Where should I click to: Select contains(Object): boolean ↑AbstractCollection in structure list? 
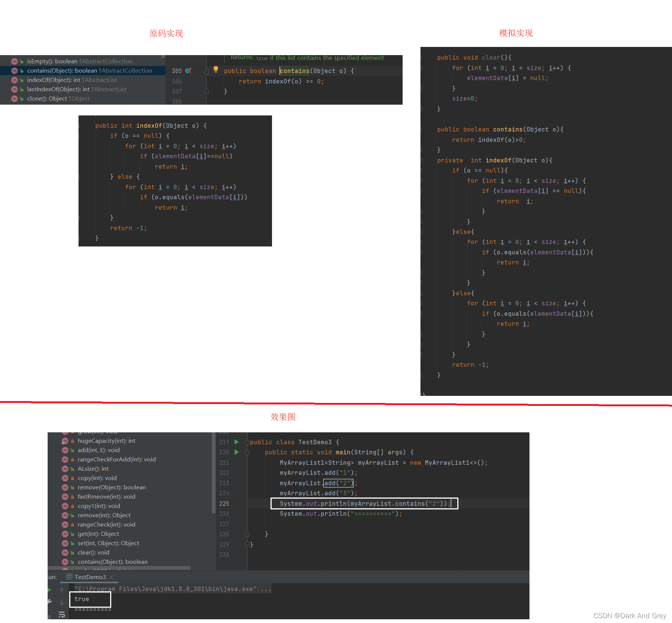click(x=83, y=71)
